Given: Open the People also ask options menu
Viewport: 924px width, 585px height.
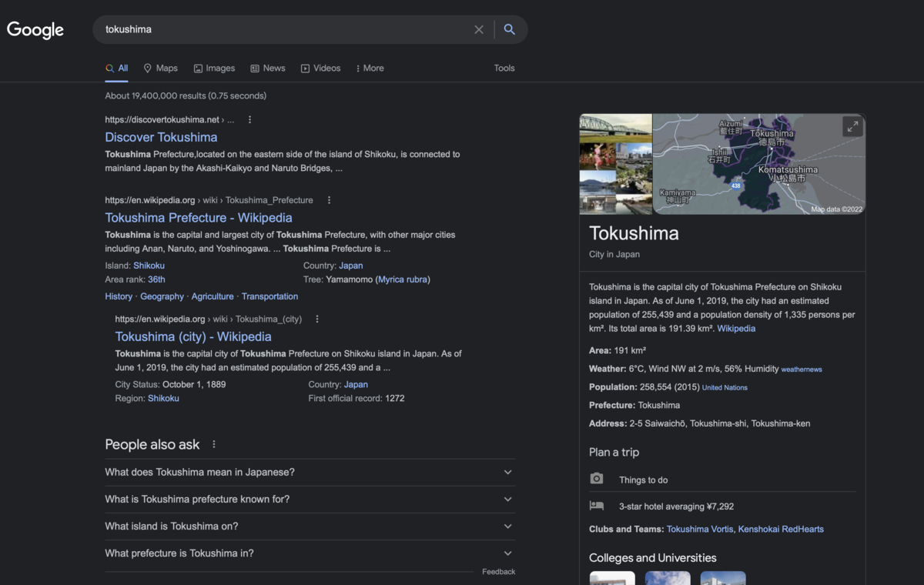Looking at the screenshot, I should point(214,444).
